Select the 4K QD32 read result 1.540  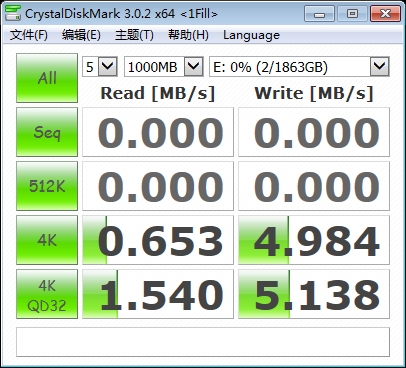point(158,294)
